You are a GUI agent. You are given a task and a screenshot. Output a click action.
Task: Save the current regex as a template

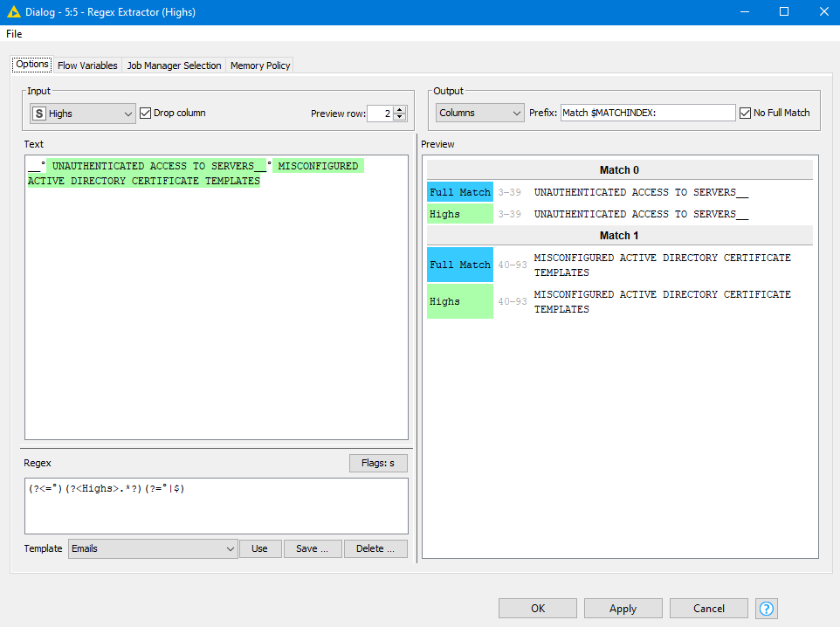[313, 548]
